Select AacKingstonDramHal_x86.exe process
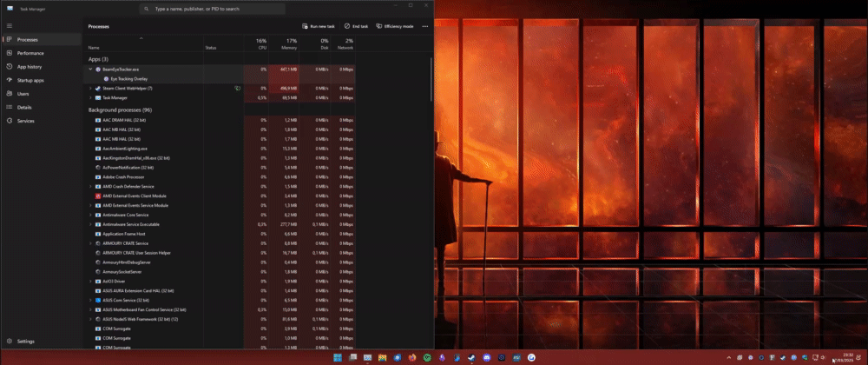The width and height of the screenshot is (868, 365). click(220, 158)
